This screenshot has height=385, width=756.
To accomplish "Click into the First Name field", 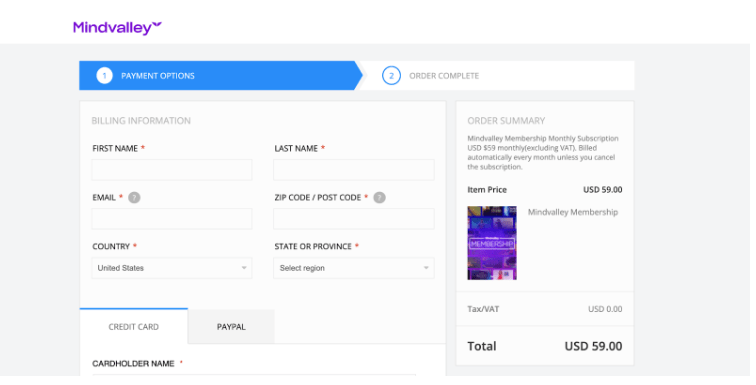I will 172,170.
